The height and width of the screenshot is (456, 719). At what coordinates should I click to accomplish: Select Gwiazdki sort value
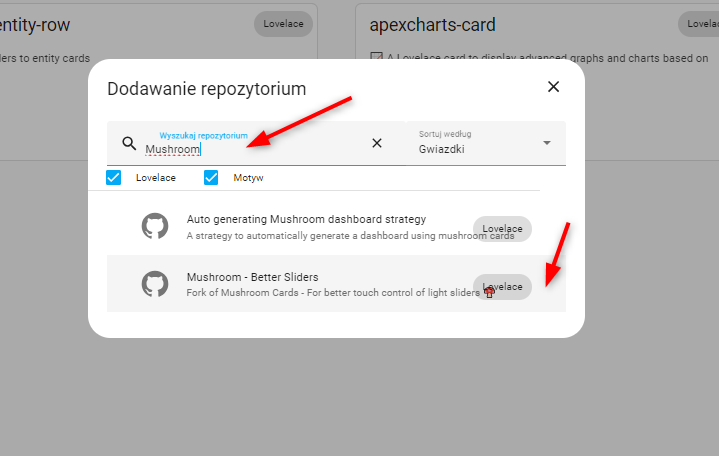coord(442,149)
